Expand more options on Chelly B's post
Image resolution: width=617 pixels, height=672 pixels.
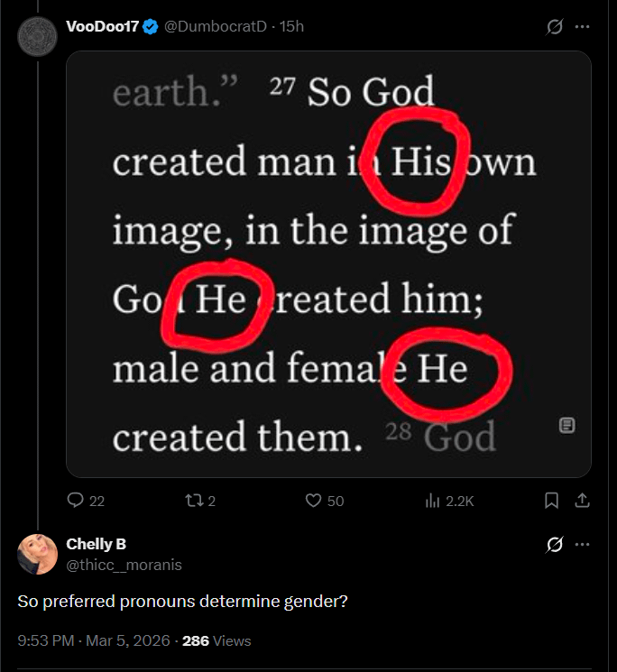pos(583,544)
